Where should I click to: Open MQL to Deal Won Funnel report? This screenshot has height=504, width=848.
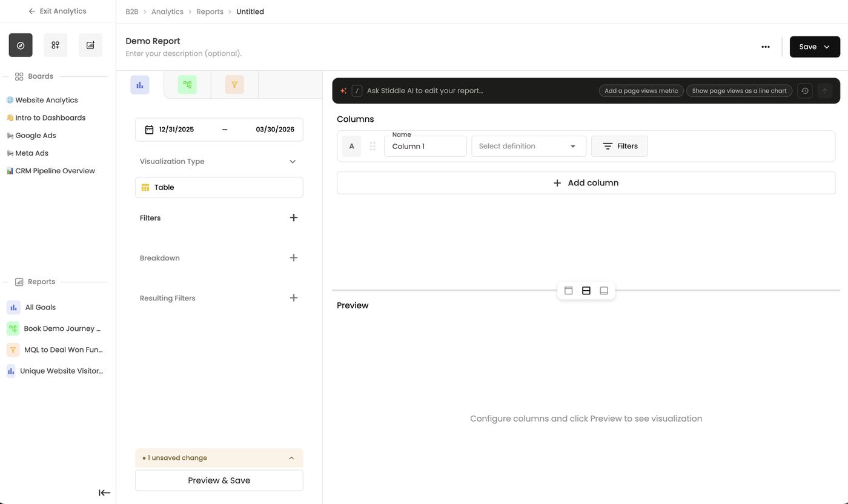(x=56, y=350)
